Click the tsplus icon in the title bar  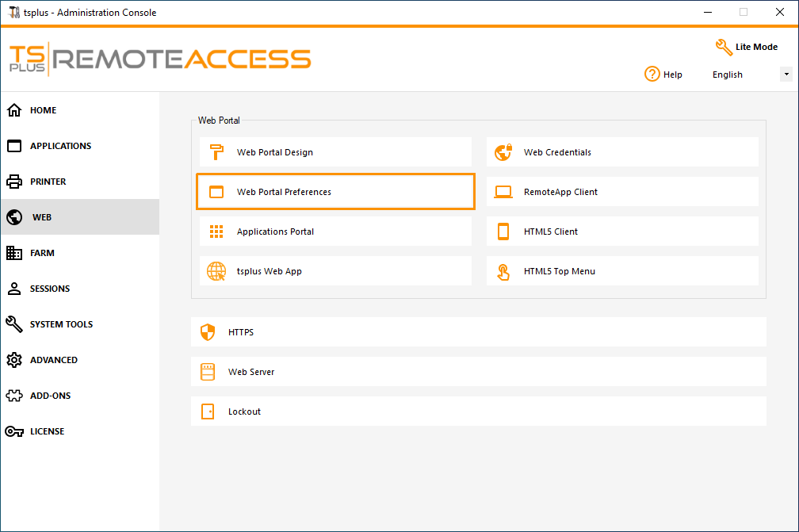[x=13, y=12]
